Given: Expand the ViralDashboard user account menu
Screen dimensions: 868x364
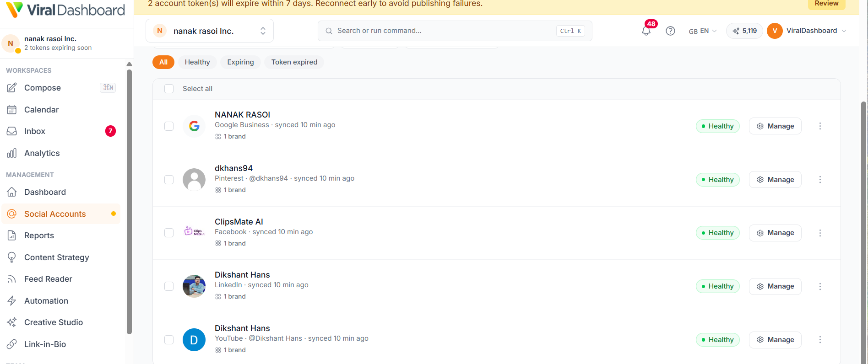Looking at the screenshot, I should pos(807,31).
